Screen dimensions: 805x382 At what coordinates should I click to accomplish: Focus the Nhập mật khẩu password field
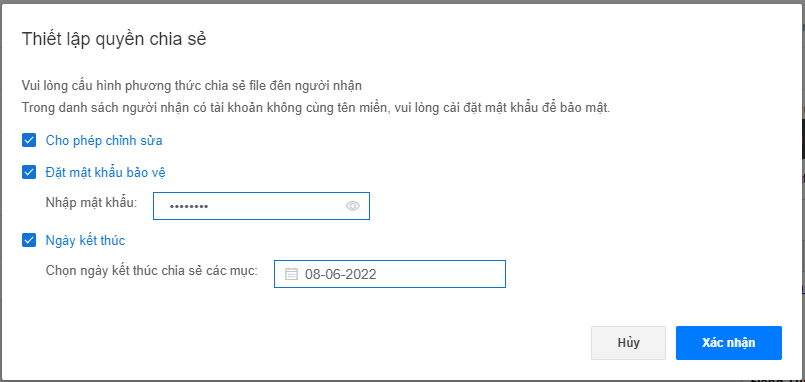pos(261,206)
